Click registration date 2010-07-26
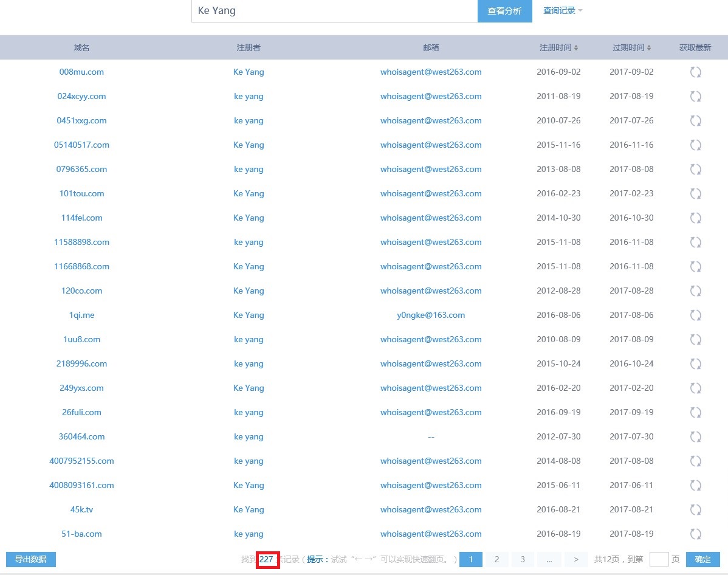The image size is (728, 575). (558, 121)
